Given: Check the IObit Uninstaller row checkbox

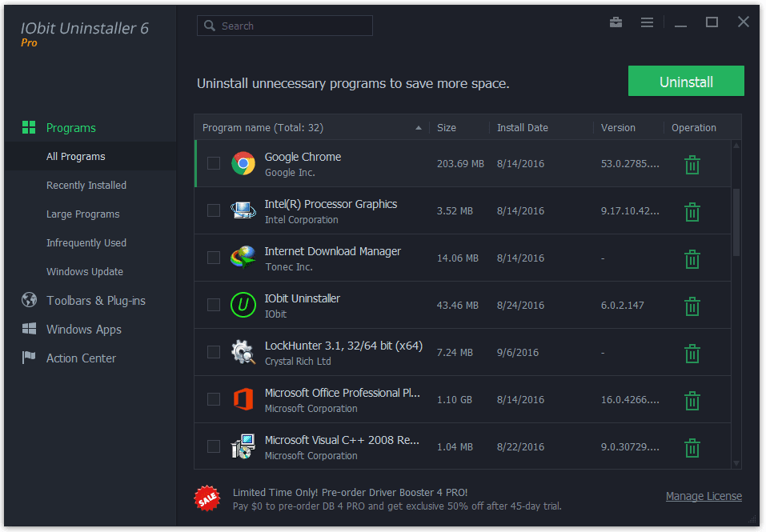Looking at the screenshot, I should tap(214, 305).
